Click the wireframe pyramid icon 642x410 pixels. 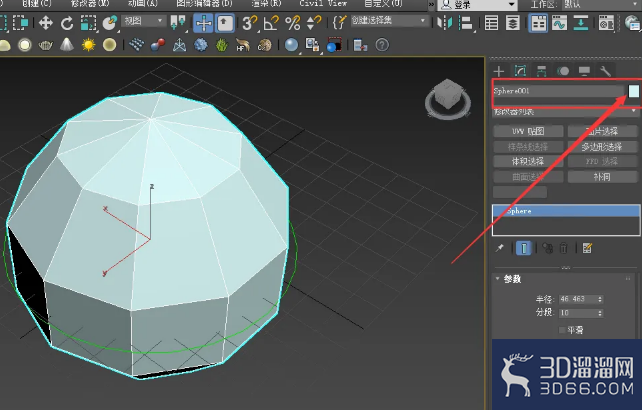point(179,45)
